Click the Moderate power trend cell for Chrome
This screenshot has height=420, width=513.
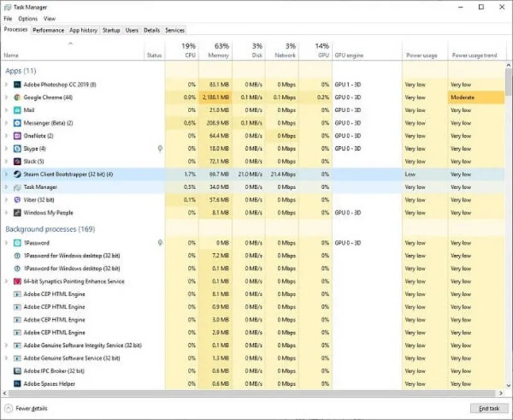point(476,97)
